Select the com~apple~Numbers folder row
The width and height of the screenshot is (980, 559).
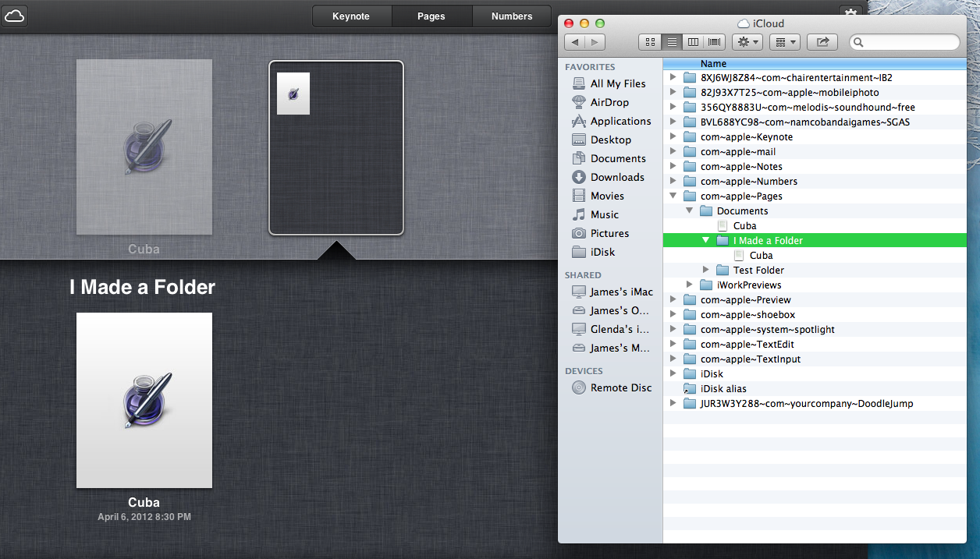pyautogui.click(x=815, y=182)
